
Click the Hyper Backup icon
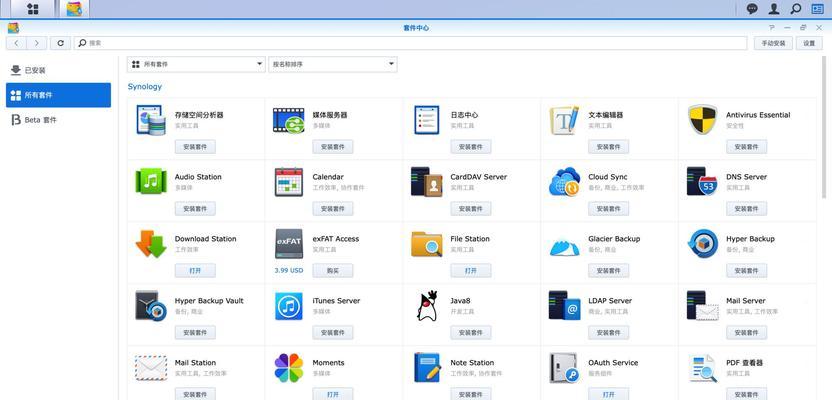[703, 244]
